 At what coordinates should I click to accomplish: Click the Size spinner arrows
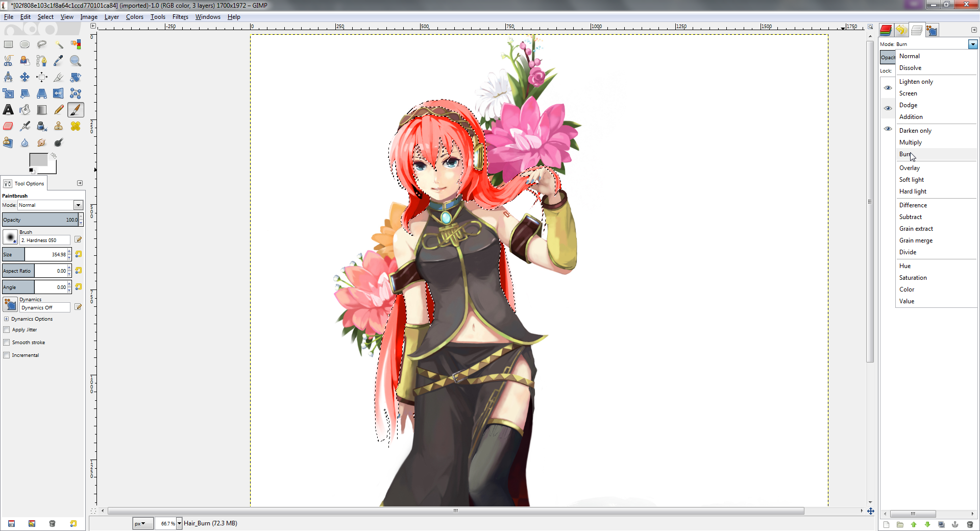[69, 254]
